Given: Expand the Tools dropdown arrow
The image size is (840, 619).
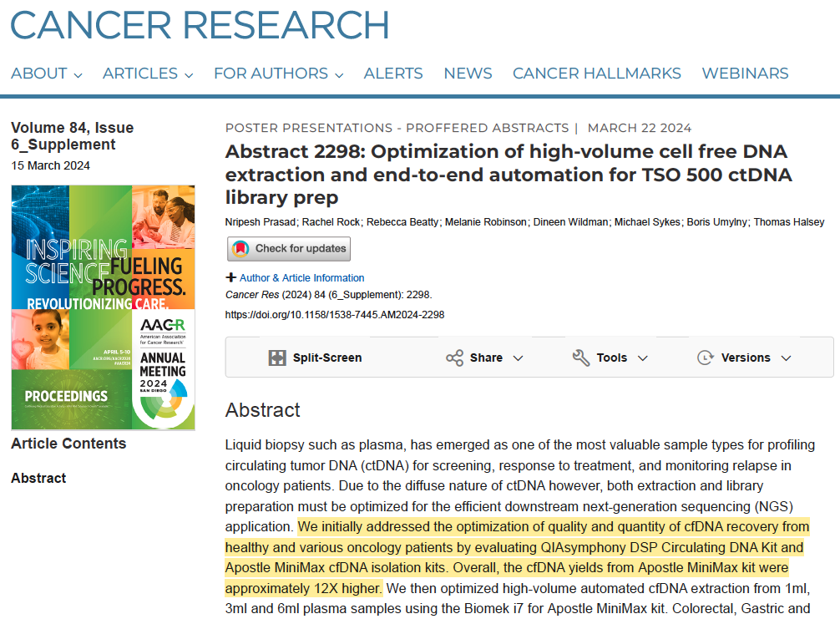Looking at the screenshot, I should pyautogui.click(x=642, y=358).
